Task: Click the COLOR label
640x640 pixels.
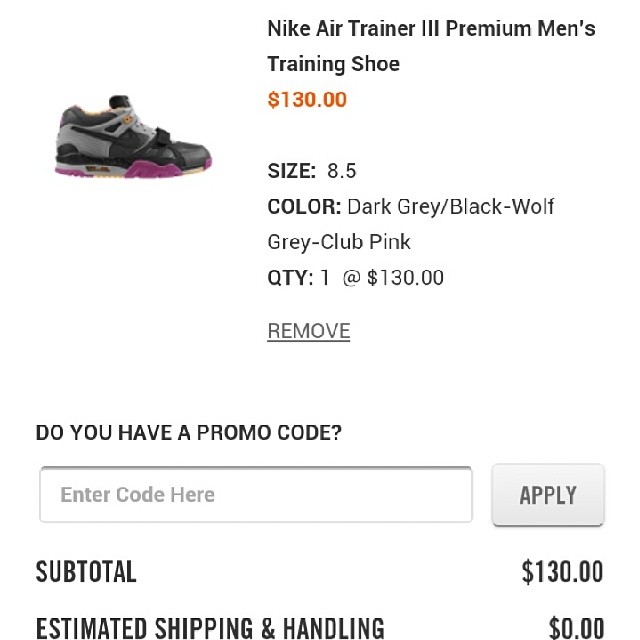Action: click(304, 207)
